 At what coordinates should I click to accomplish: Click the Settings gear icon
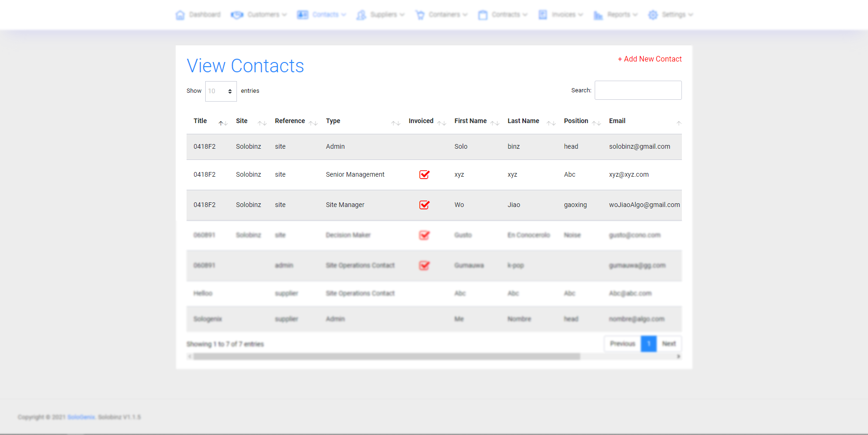[653, 15]
